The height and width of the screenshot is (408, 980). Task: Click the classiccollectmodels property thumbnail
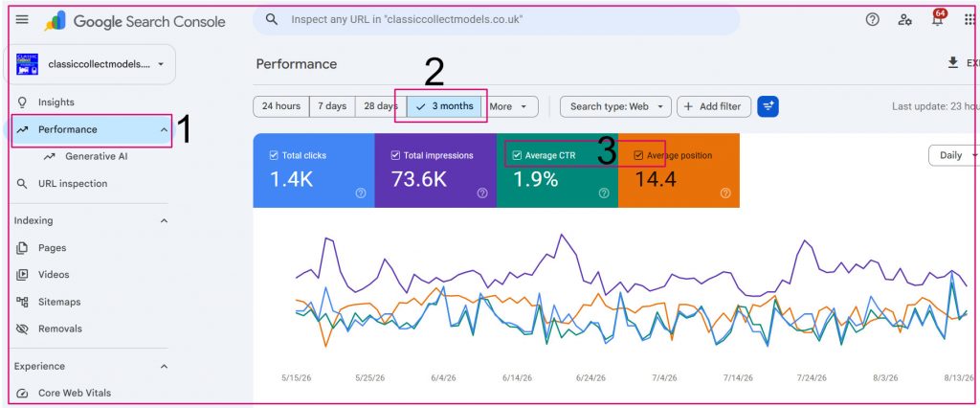click(27, 64)
